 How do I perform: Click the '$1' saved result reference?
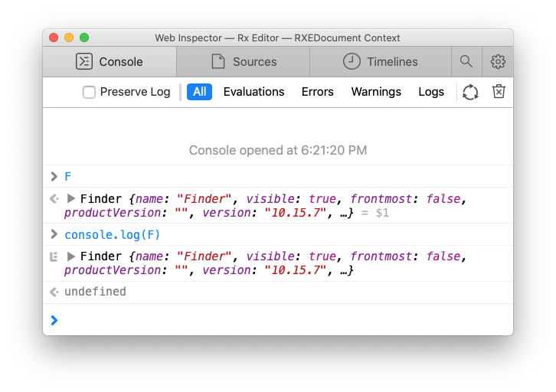[382, 213]
